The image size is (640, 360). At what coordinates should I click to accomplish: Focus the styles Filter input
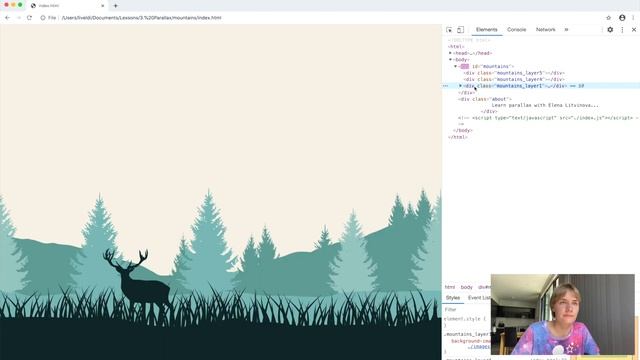467,309
